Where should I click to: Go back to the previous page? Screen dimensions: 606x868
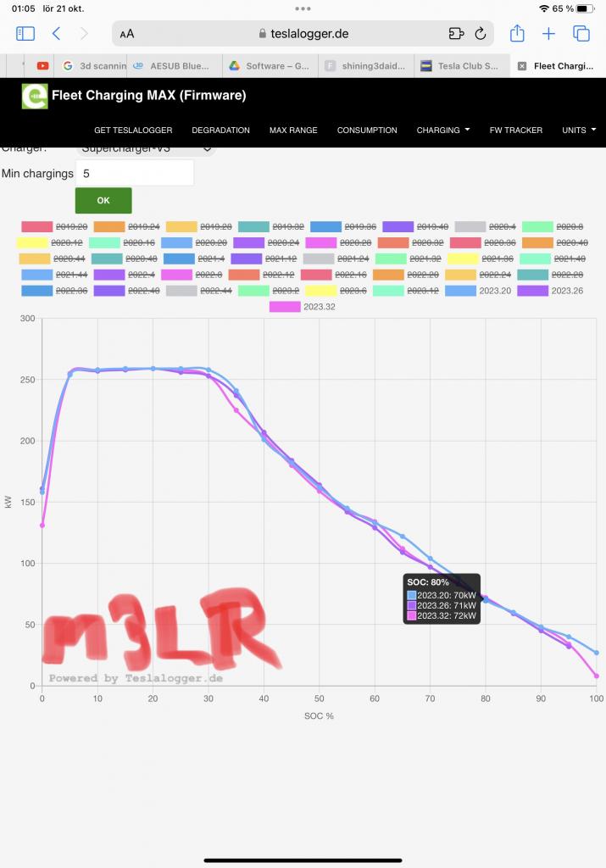click(x=56, y=34)
